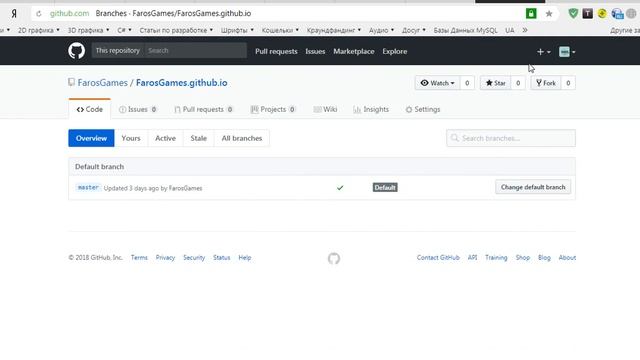
Task: Open Marketplace in top navigation
Action: tap(353, 51)
